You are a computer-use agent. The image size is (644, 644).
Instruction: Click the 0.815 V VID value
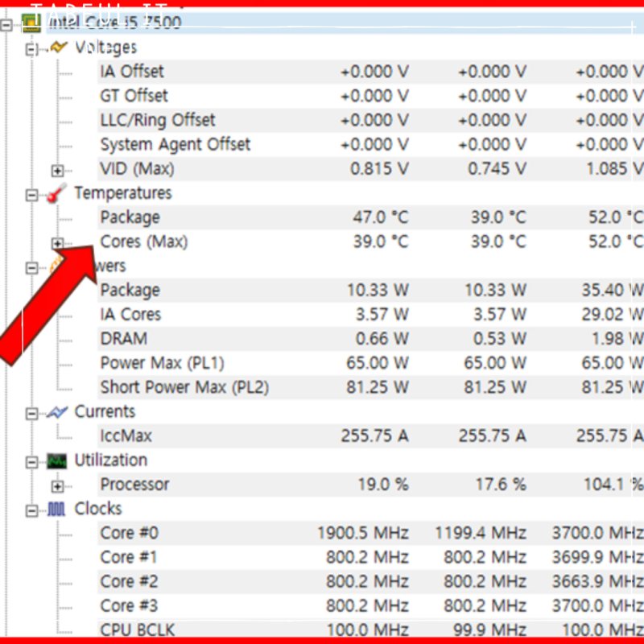(379, 169)
